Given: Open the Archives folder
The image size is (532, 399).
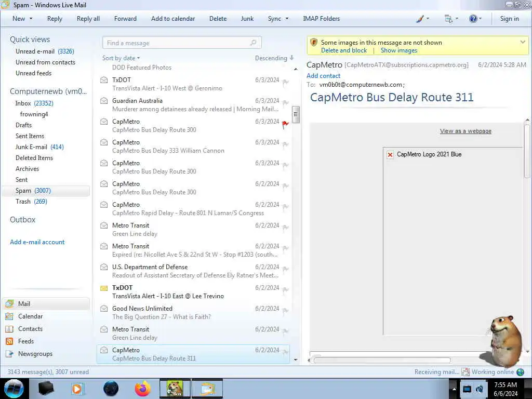Looking at the screenshot, I should pyautogui.click(x=27, y=169).
